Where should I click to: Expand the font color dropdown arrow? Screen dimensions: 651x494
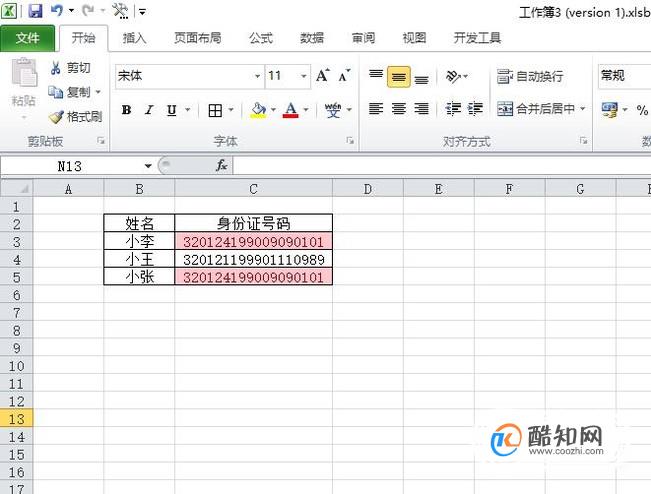pyautogui.click(x=306, y=110)
